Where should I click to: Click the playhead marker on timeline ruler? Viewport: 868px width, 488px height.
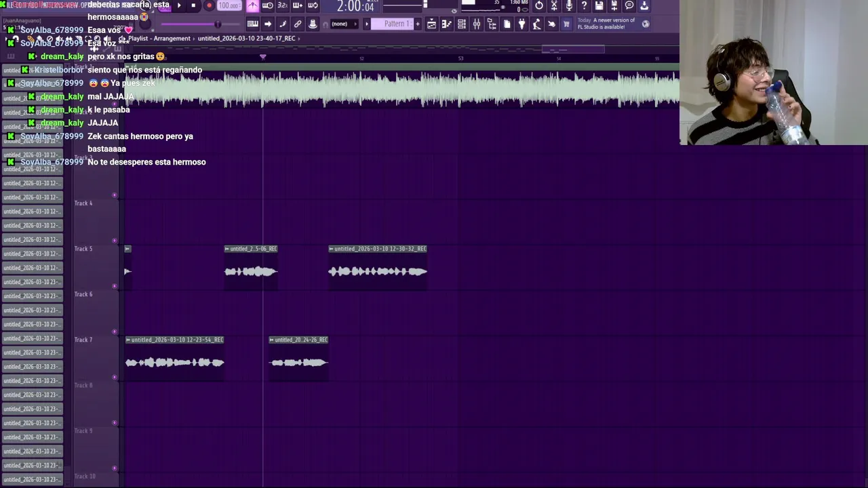click(263, 57)
